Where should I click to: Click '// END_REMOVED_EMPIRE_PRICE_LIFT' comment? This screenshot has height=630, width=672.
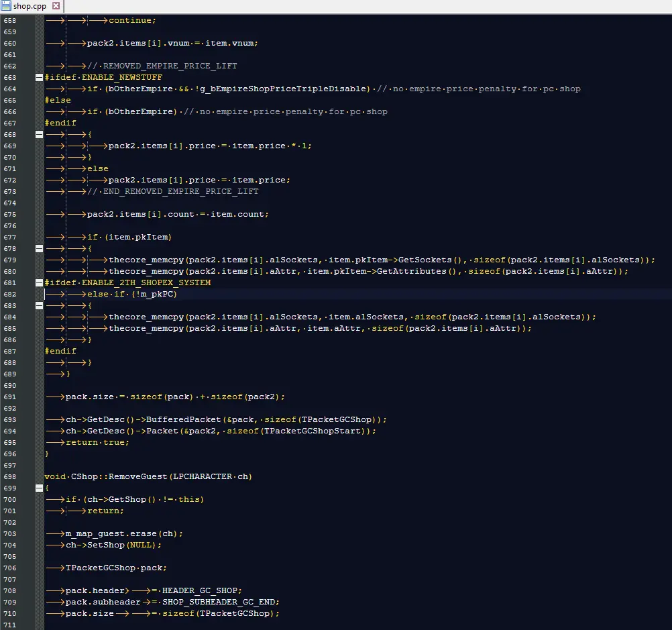coord(173,192)
